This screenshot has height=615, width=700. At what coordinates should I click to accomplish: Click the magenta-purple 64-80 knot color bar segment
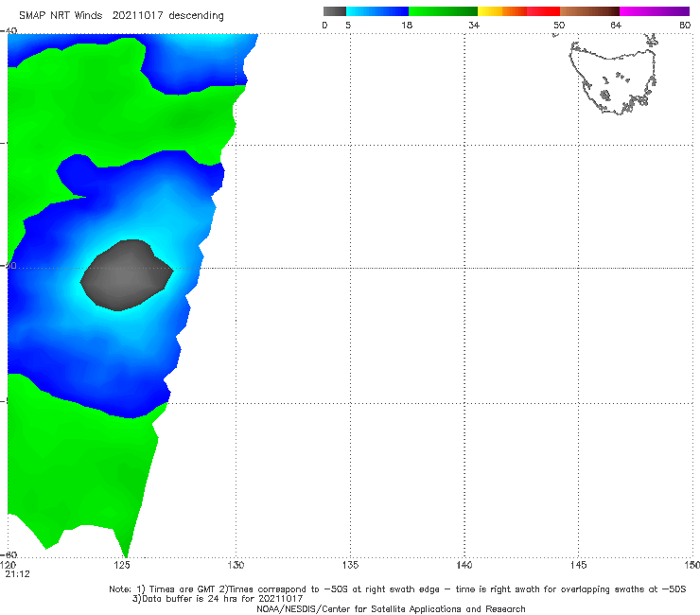[655, 11]
